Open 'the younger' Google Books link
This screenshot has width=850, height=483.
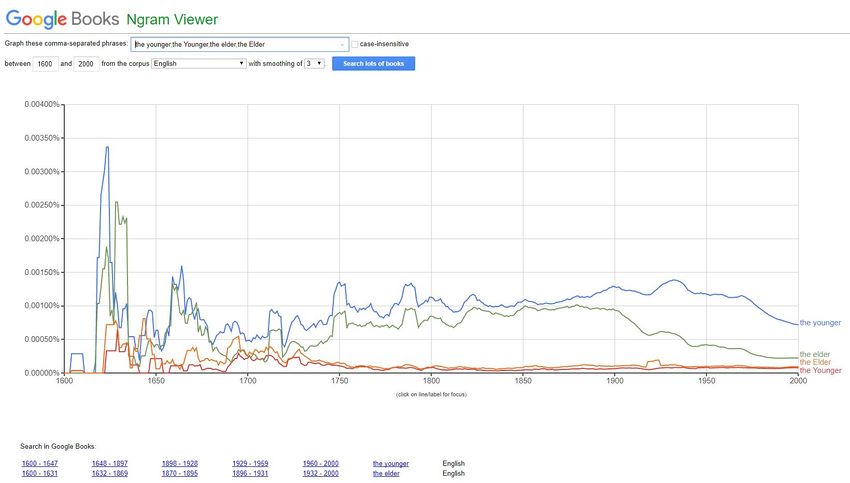coord(390,463)
